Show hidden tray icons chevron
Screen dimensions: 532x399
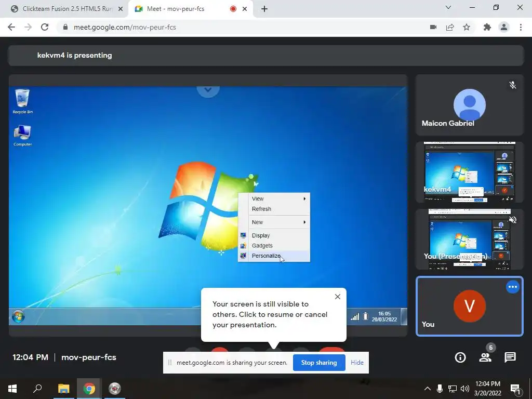tap(428, 389)
